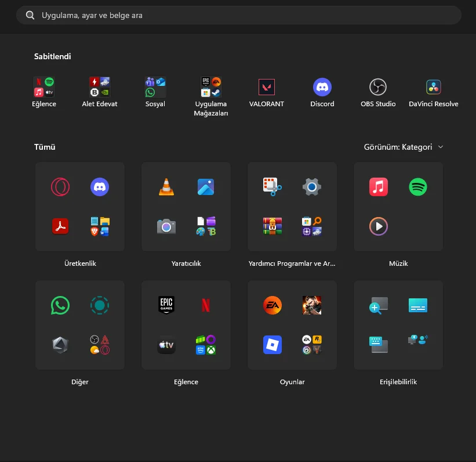The height and width of the screenshot is (462, 476).
Task: Launch Epic Games in Eğlence category
Action: pyautogui.click(x=166, y=305)
